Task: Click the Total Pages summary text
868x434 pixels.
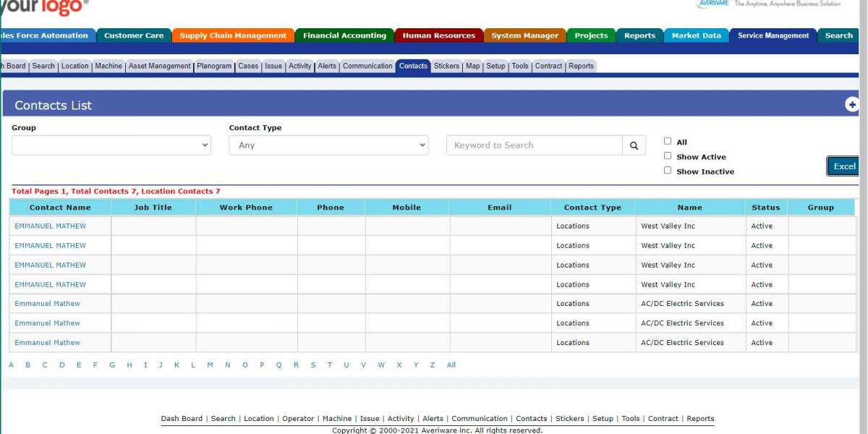Action: tap(116, 192)
